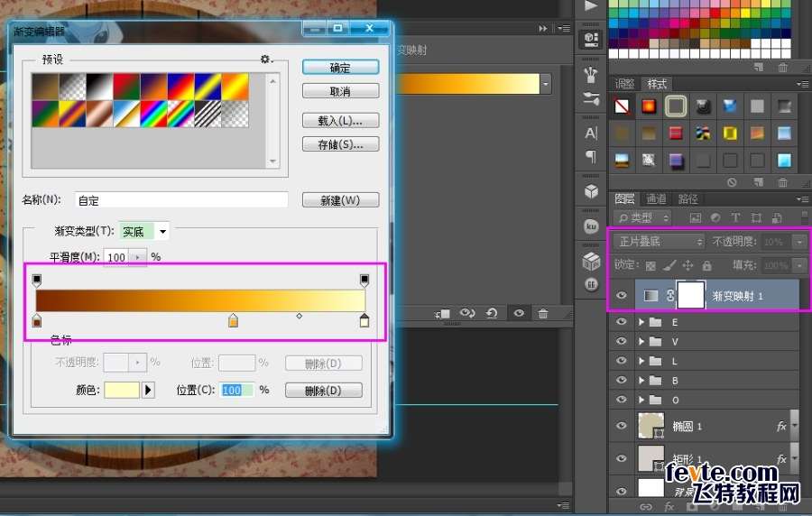The height and width of the screenshot is (516, 812).
Task: Hide the O group layer
Action: 621,400
